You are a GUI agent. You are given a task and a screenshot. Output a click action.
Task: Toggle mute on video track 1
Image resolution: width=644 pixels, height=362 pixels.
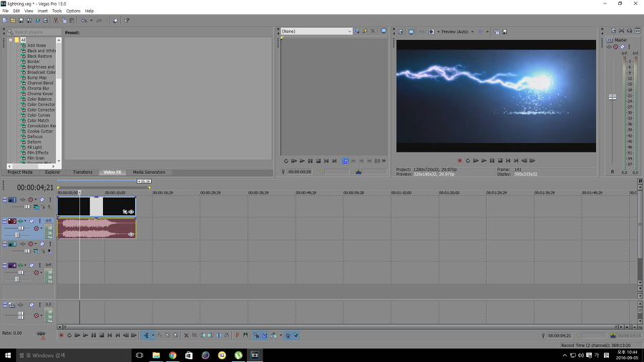pyautogui.click(x=42, y=200)
